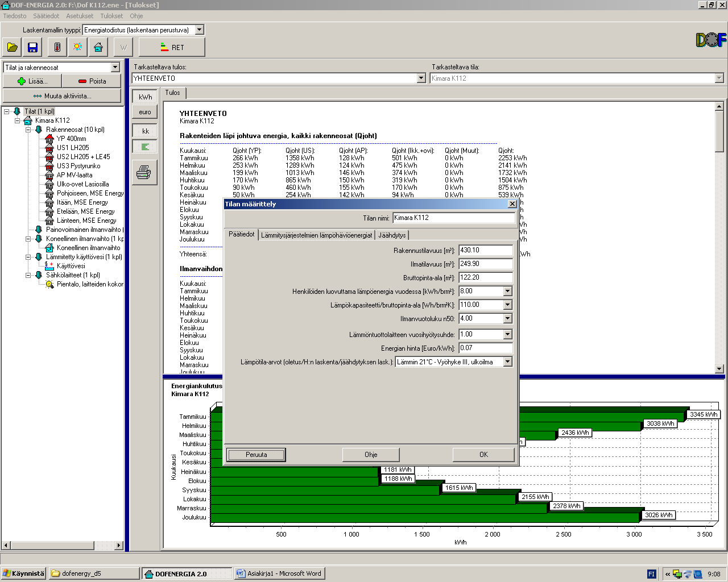Click the printer icon button

pos(144,172)
